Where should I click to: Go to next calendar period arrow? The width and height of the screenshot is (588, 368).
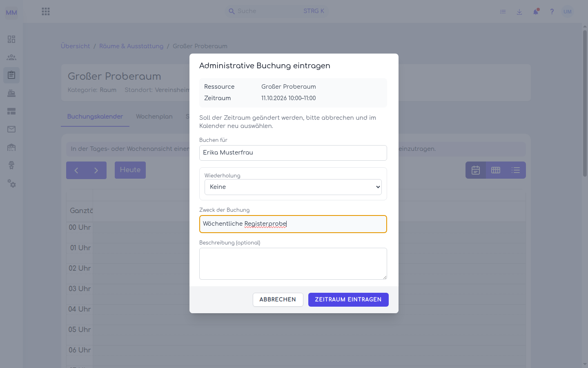[96, 170]
